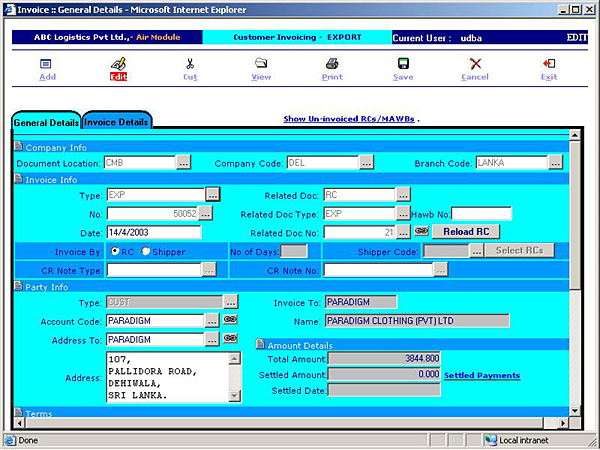Click the Date input field
The image size is (600, 450).
click(154, 232)
